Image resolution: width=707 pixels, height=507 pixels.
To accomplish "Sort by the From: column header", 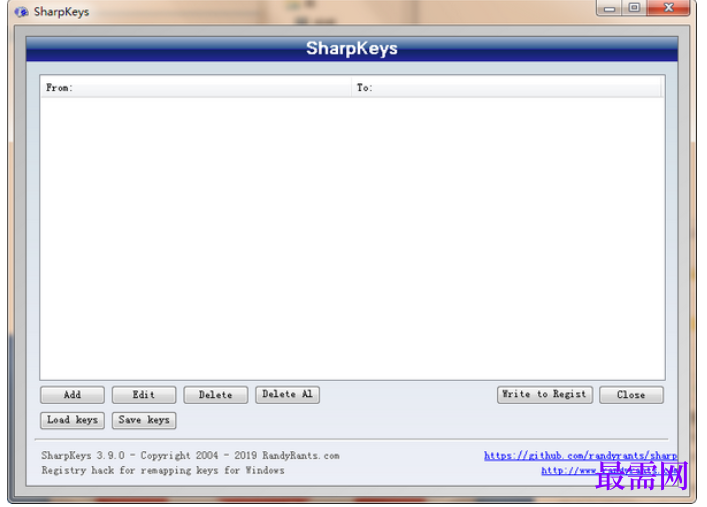I will pos(196,88).
